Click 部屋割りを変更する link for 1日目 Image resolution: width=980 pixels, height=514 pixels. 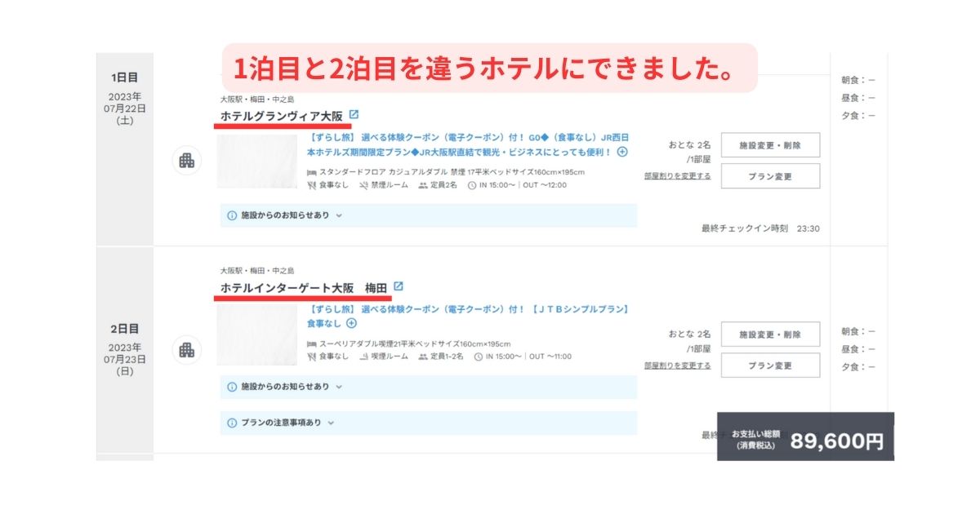(677, 175)
